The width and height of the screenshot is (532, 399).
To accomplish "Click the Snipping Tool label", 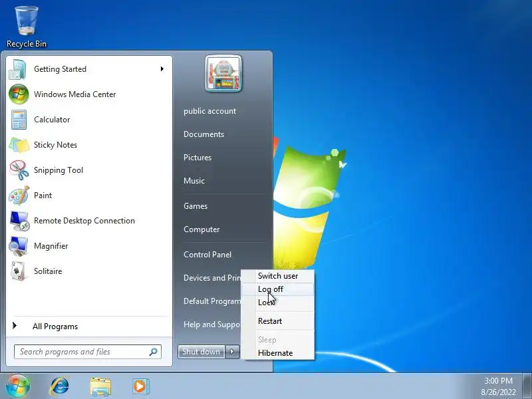I will [59, 170].
